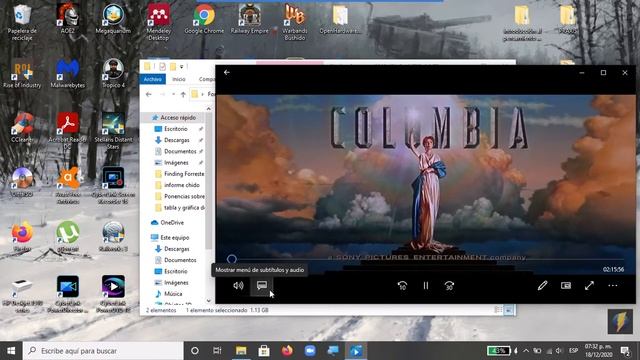640x360 pixels.
Task: Open Megaquarium desktop shortcut
Action: (x=113, y=19)
